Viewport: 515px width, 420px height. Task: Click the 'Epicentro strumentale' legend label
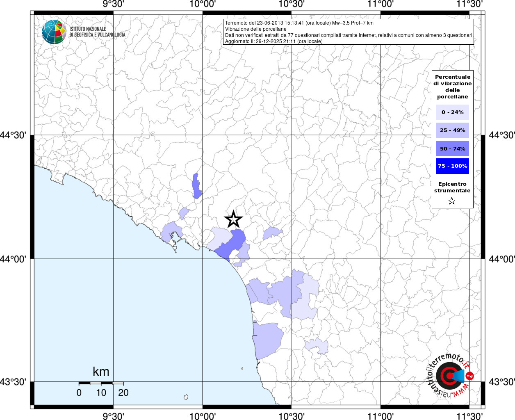tap(452, 187)
